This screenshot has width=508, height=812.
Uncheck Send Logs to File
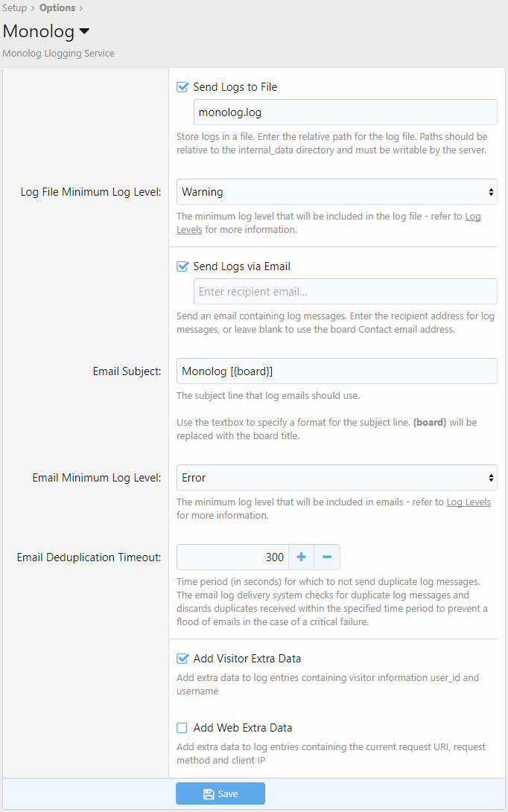tap(182, 87)
